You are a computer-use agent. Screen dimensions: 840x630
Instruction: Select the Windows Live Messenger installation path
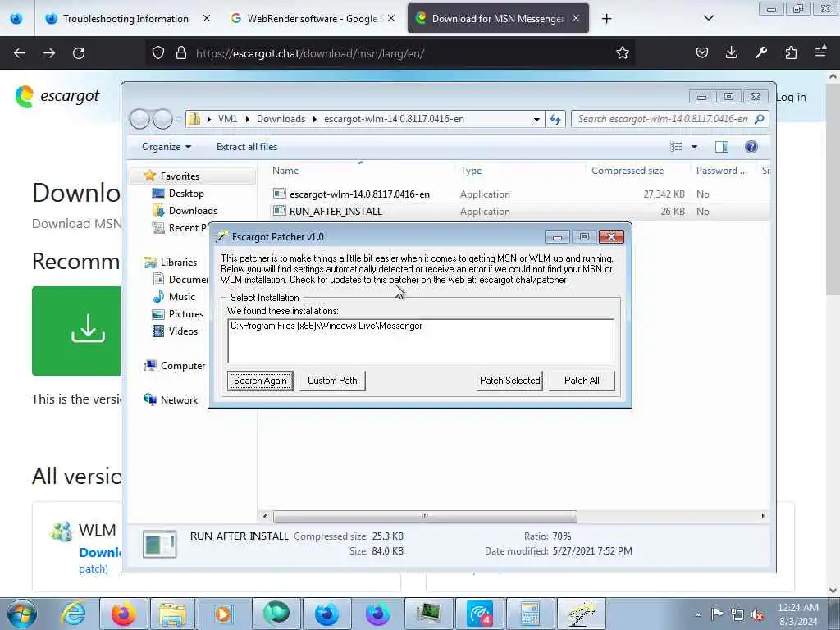tap(326, 326)
